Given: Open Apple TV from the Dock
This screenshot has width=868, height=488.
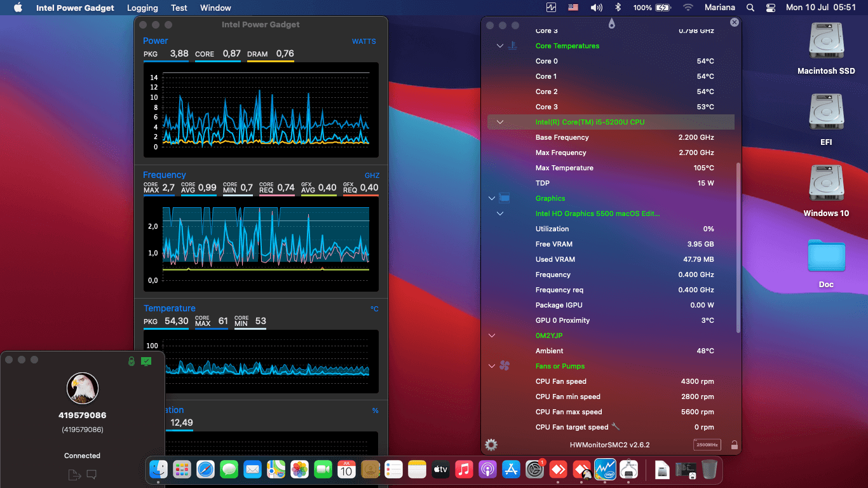Looking at the screenshot, I should pyautogui.click(x=440, y=470).
